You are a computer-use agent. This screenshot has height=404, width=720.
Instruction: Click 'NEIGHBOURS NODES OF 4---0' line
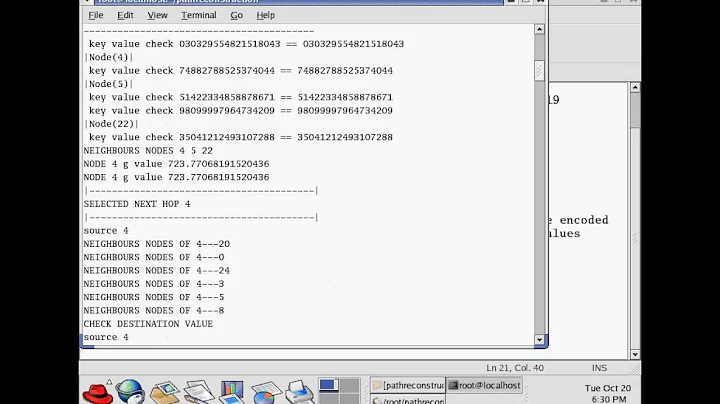pyautogui.click(x=154, y=257)
